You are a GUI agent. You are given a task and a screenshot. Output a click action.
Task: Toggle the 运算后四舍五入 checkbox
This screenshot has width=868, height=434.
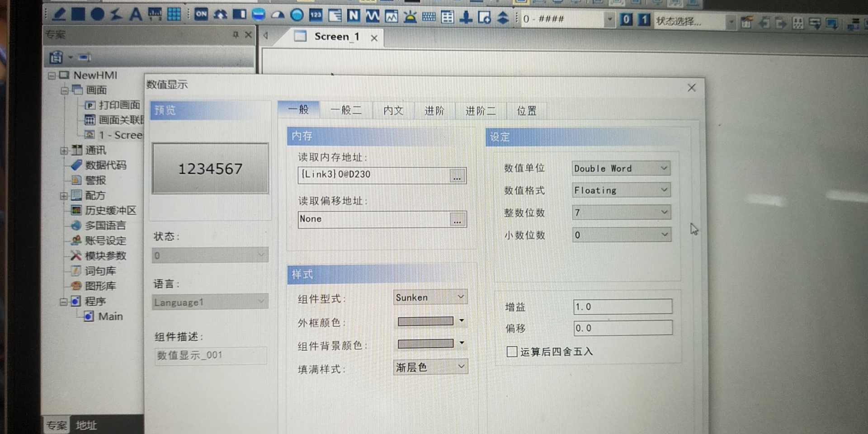(x=512, y=352)
